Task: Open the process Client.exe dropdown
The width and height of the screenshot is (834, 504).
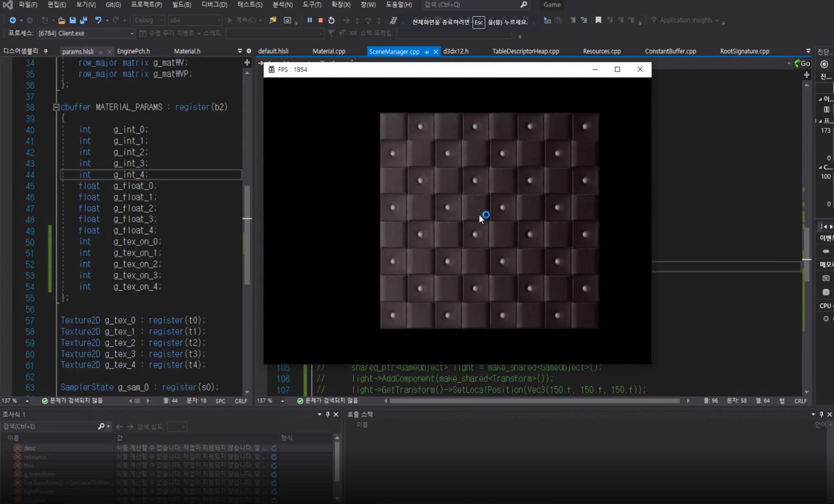Action: [x=132, y=33]
